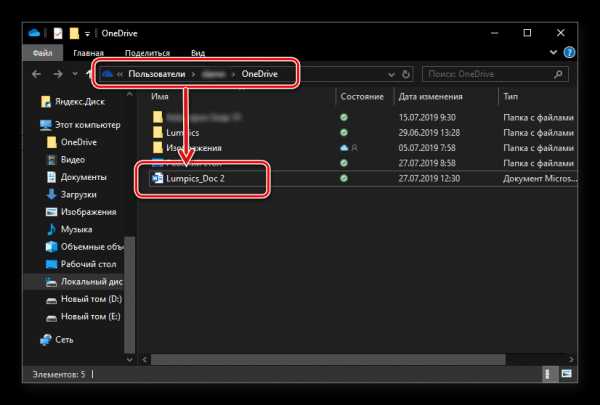The width and height of the screenshot is (600, 405).
Task: Switch to the Вид ribbon tab
Action: [x=198, y=53]
